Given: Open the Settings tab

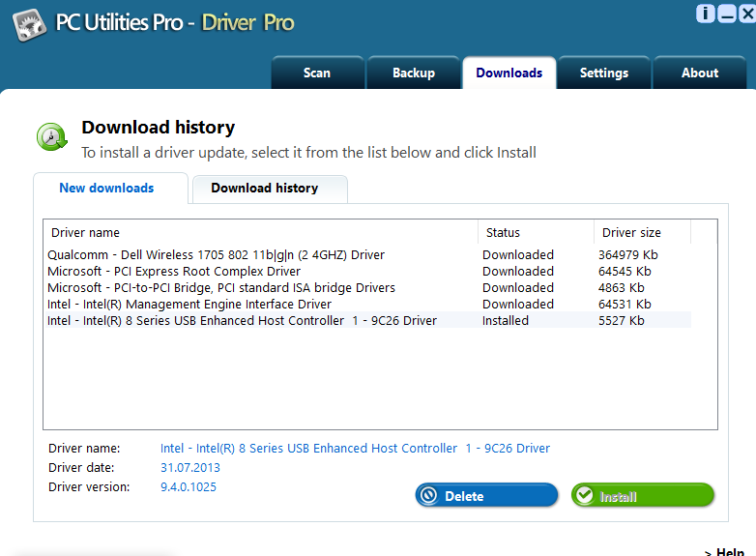Looking at the screenshot, I should click(x=603, y=73).
